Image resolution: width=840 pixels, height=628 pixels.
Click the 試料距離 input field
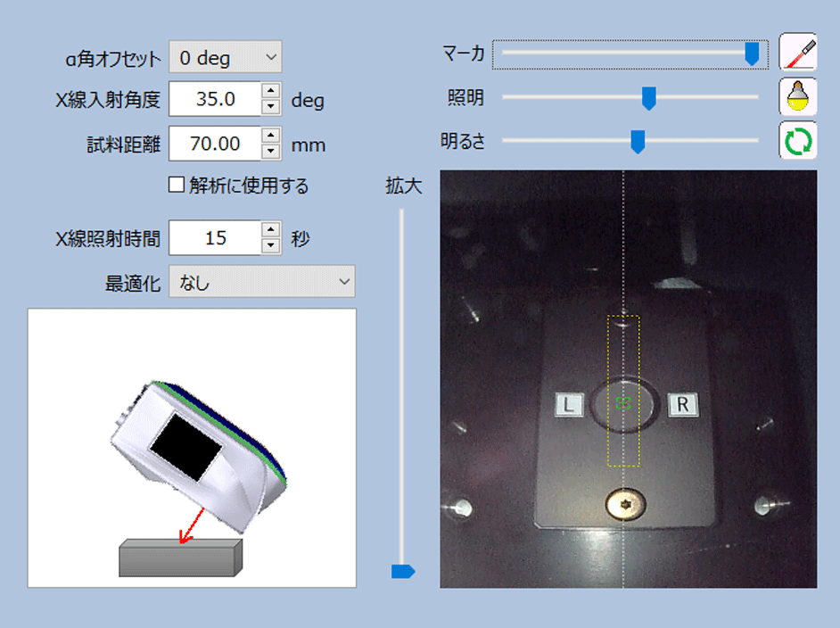(216, 144)
